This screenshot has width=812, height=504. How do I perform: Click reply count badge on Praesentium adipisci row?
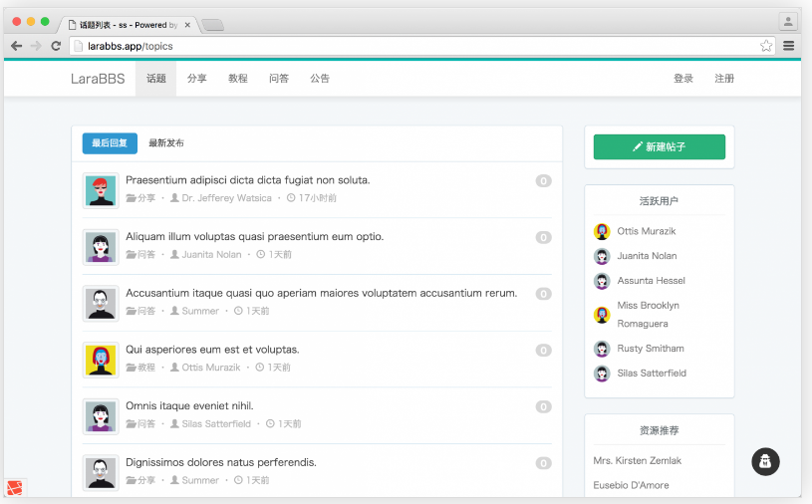click(x=543, y=181)
